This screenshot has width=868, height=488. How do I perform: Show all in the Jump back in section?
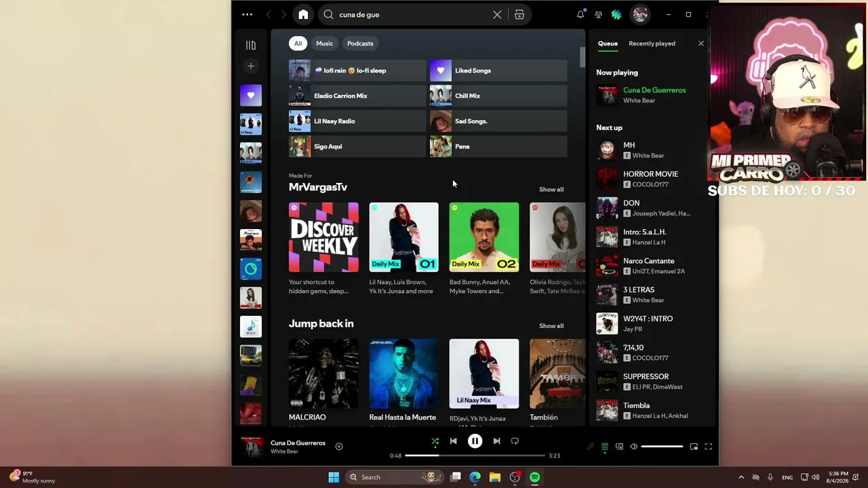(x=551, y=326)
